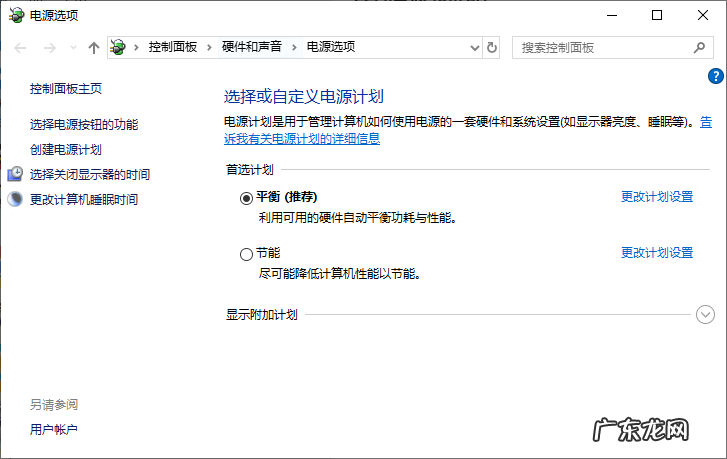Open 控制面板主页 link
727x459 pixels.
point(66,89)
